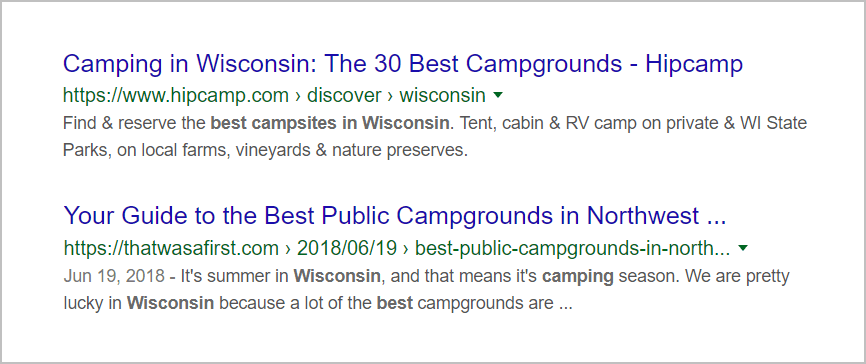The width and height of the screenshot is (866, 364).
Task: Click bold 'best campsites in Wisconsin' snippet text
Action: [x=330, y=123]
